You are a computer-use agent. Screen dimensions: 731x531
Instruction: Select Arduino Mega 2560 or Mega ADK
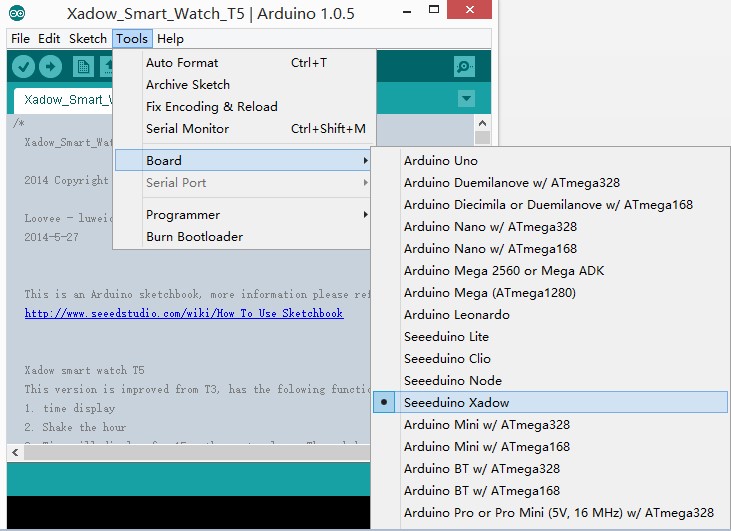pyautogui.click(x=550, y=270)
